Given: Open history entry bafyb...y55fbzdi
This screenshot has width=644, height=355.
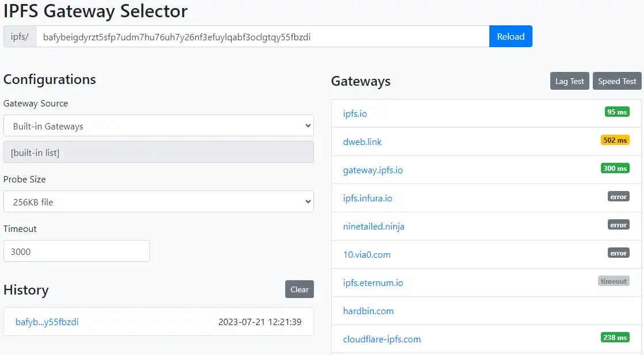Looking at the screenshot, I should [47, 322].
